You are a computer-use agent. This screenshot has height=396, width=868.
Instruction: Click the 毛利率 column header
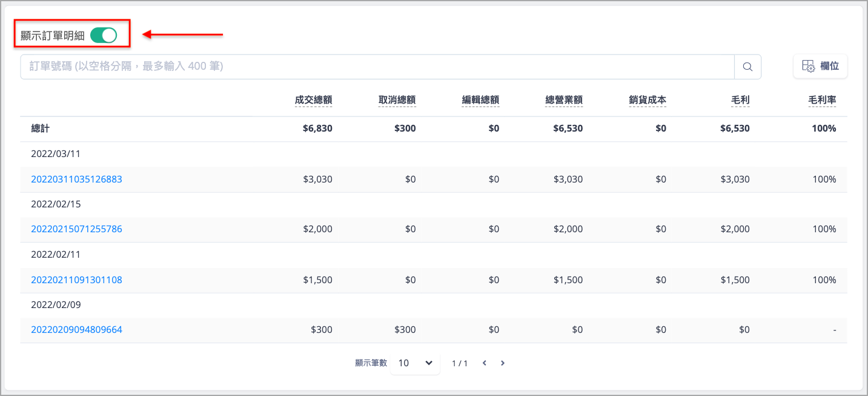823,100
